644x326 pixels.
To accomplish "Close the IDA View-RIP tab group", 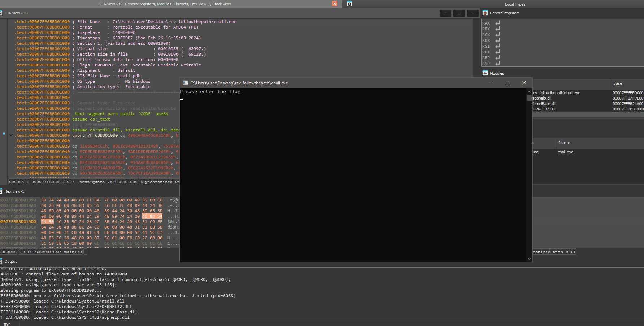I will click(x=335, y=4).
